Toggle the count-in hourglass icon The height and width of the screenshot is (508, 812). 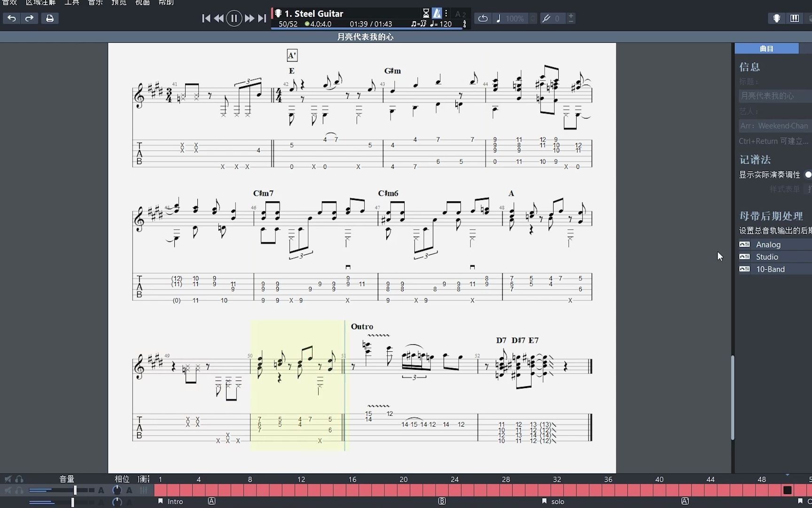point(426,13)
